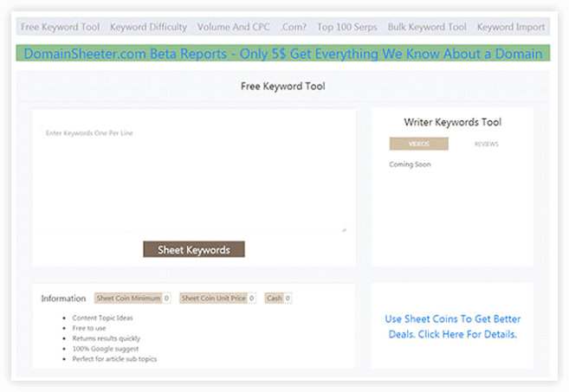The height and width of the screenshot is (392, 569).
Task: Click the Sheet Coin Unit Price badge
Action: click(217, 298)
